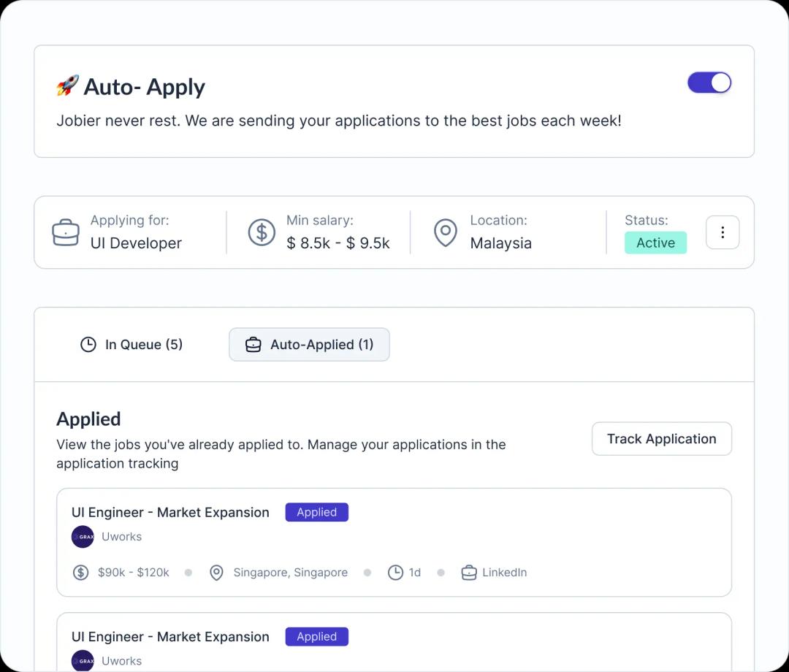Click the LinkedIn source briefcase icon
This screenshot has height=672, width=789.
pyautogui.click(x=469, y=573)
